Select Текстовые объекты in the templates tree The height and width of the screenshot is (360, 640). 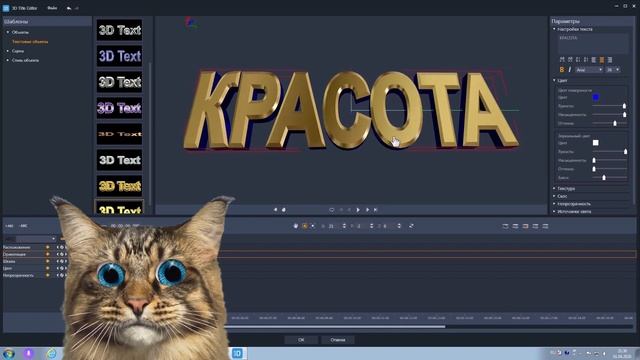point(30,42)
